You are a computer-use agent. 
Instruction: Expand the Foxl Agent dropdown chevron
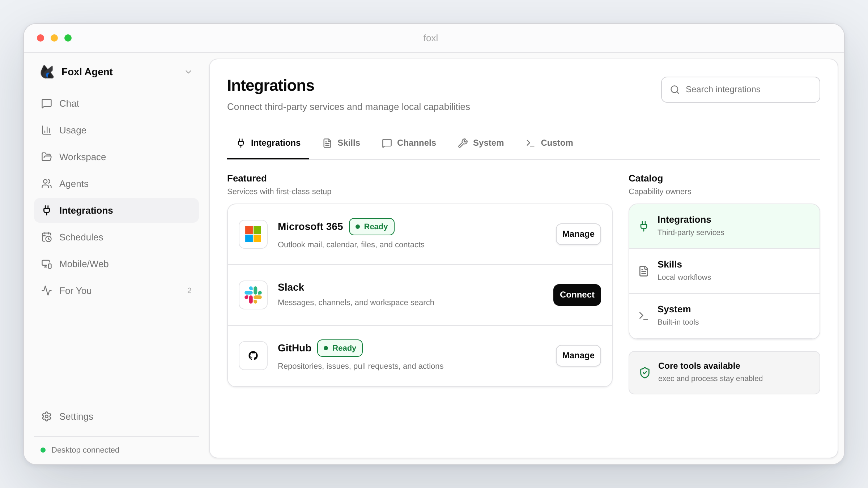pyautogui.click(x=188, y=72)
